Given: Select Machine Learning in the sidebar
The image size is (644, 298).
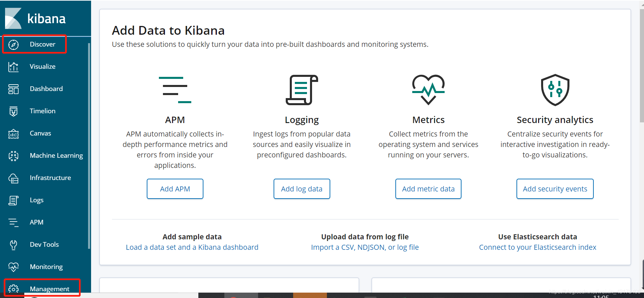Looking at the screenshot, I should (x=56, y=155).
